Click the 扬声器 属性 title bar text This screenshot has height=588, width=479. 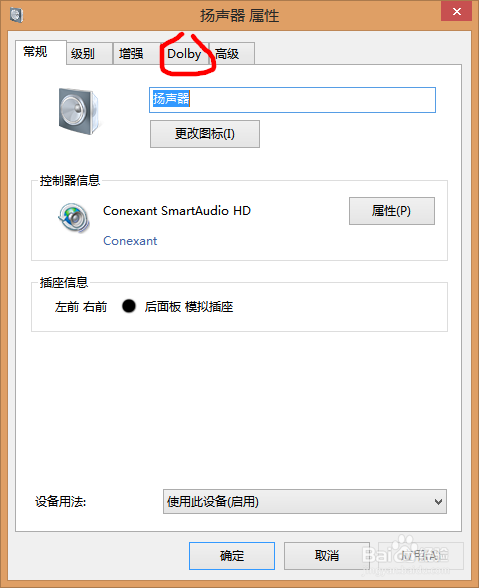(x=239, y=16)
